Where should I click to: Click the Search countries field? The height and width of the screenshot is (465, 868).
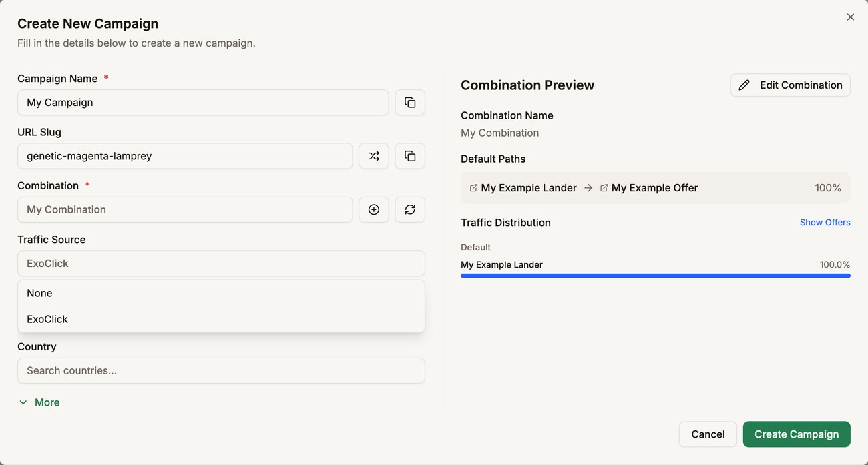pos(221,370)
